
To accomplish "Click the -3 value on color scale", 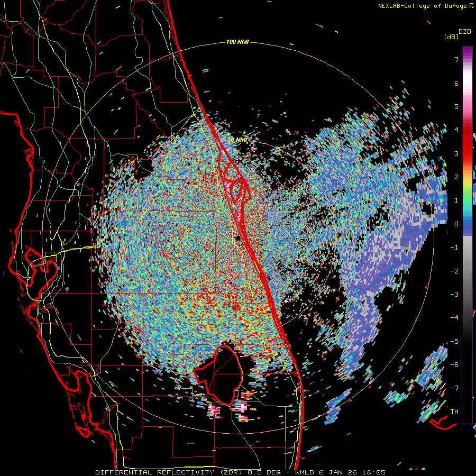I will coord(454,295).
